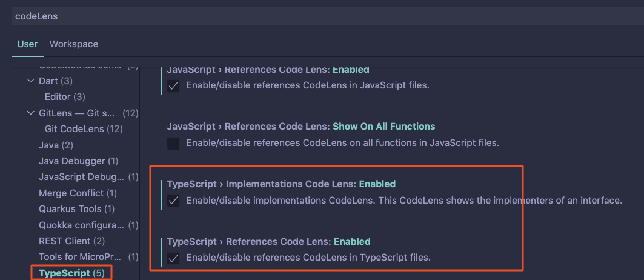Switch to the Workspace settings tab

click(x=74, y=44)
